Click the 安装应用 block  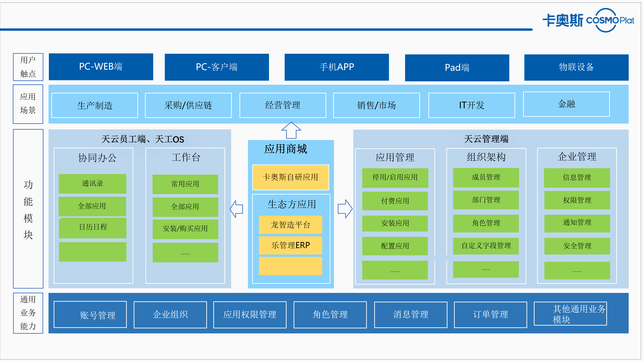coord(395,223)
